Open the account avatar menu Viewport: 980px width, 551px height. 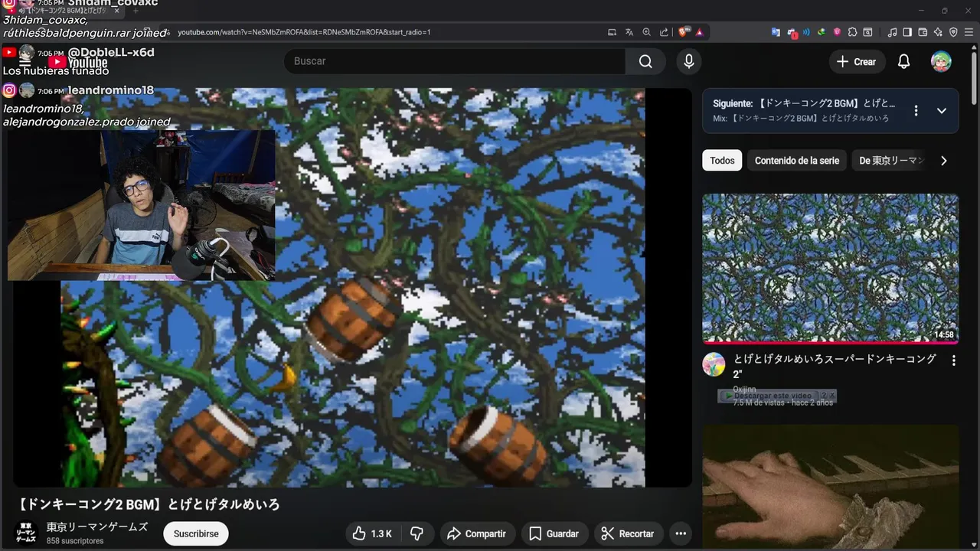[x=941, y=62]
